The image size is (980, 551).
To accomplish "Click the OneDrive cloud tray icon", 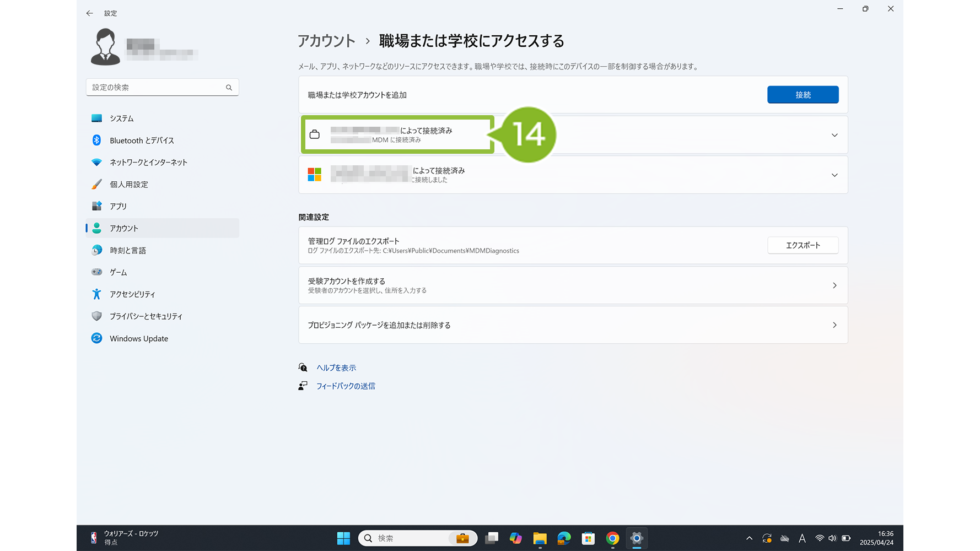I will pos(784,538).
